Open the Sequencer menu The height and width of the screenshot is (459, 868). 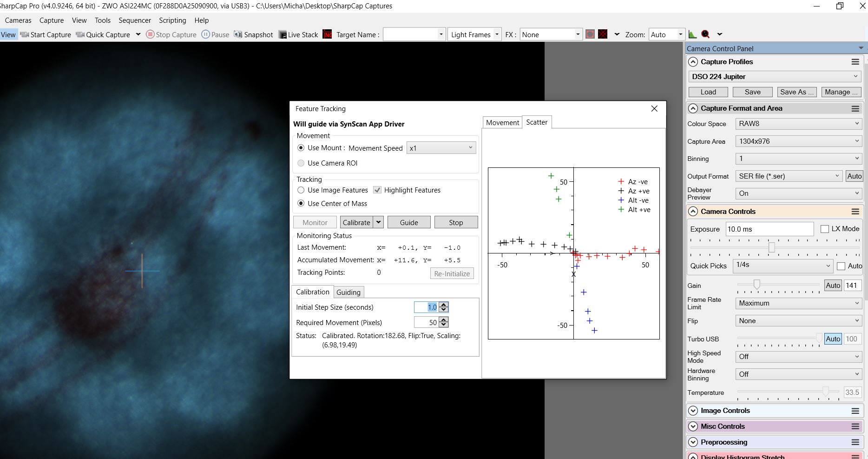click(x=135, y=20)
